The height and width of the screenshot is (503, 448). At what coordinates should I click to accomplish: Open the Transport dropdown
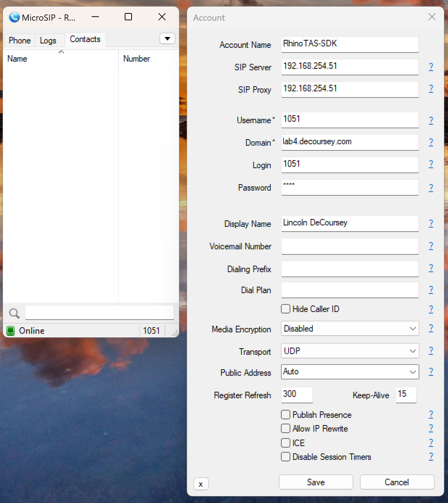412,351
